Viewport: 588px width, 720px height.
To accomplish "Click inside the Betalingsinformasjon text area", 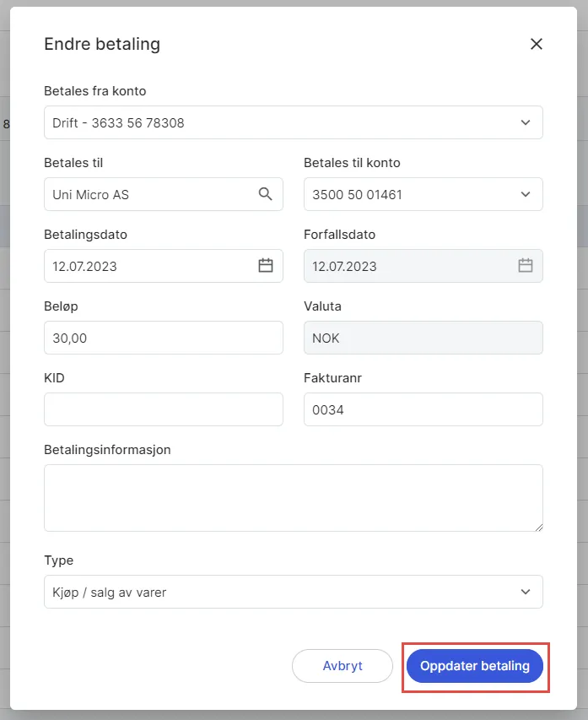I will pos(293,496).
